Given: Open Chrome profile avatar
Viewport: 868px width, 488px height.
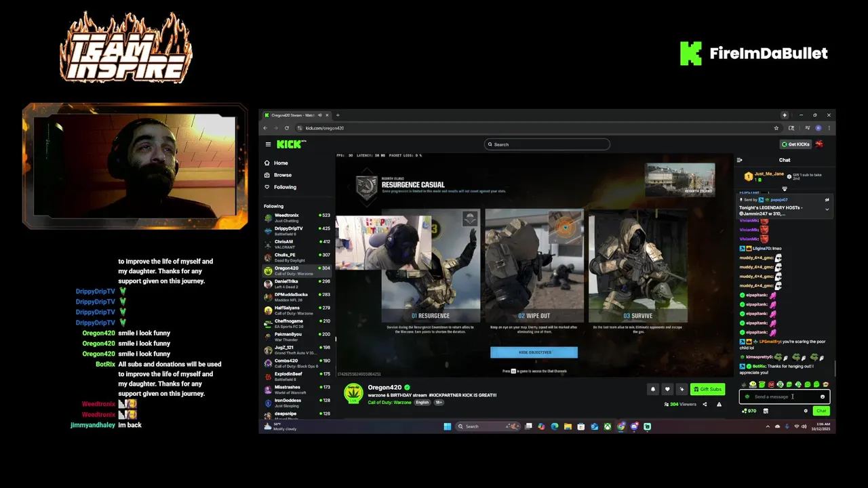Looking at the screenshot, I should (818, 128).
